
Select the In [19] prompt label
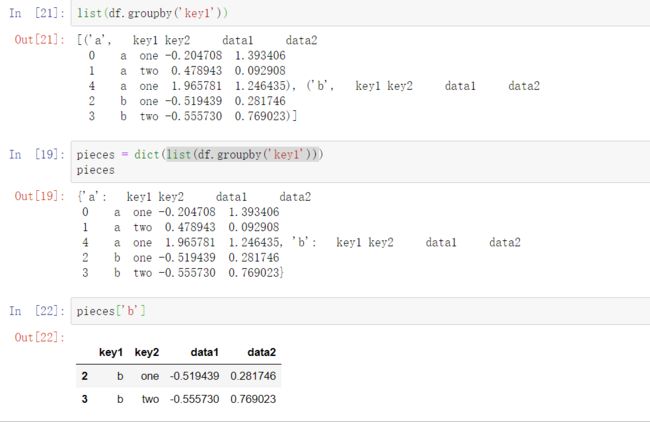[x=37, y=155]
